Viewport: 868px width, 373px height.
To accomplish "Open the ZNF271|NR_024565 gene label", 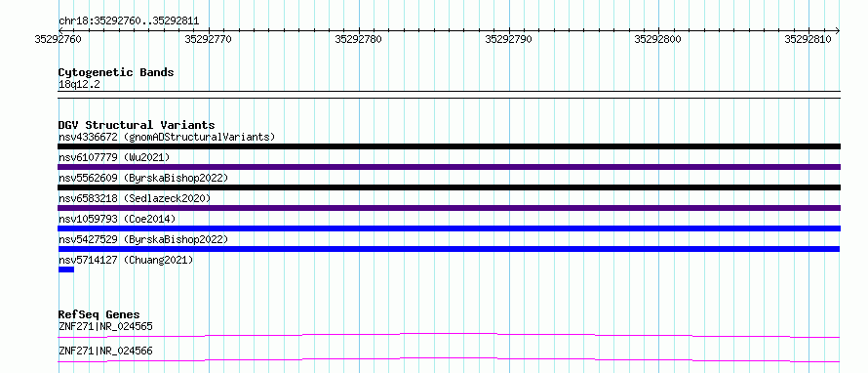I will 105,327.
